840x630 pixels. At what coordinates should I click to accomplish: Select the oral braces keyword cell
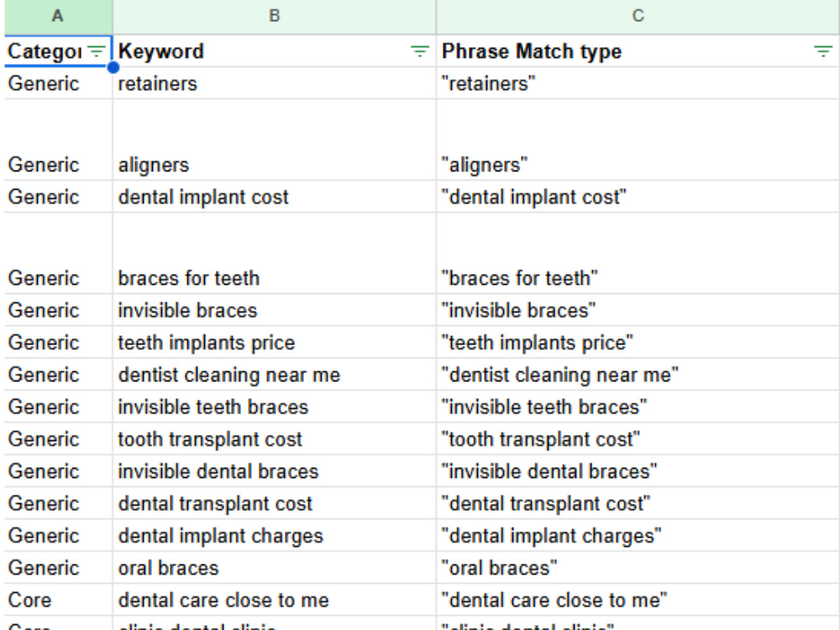tap(275, 568)
